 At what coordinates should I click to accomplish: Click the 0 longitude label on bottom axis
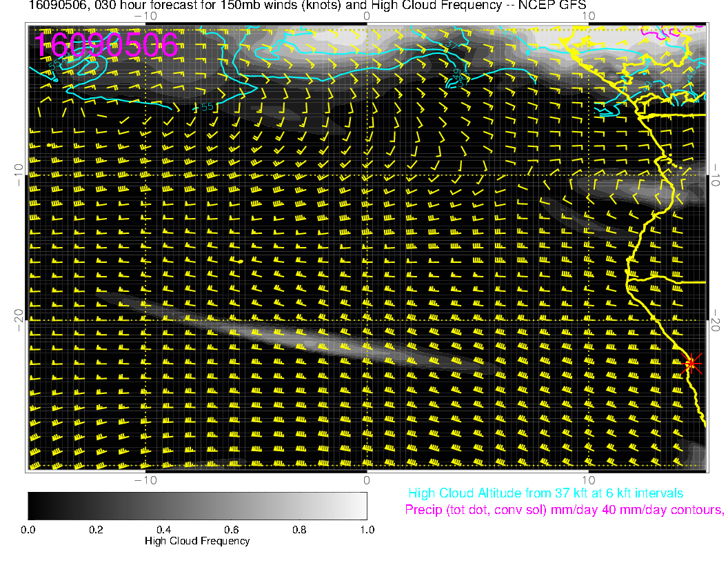point(367,480)
